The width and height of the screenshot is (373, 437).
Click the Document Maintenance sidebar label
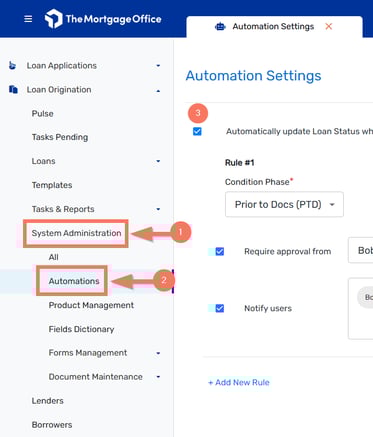tap(96, 377)
